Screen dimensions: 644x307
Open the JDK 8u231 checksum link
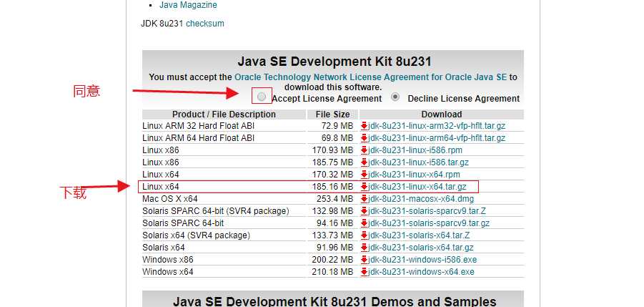[205, 24]
